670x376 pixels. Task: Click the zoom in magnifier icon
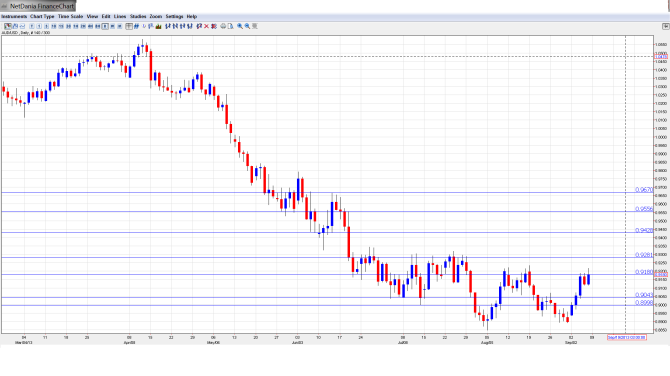point(240,26)
